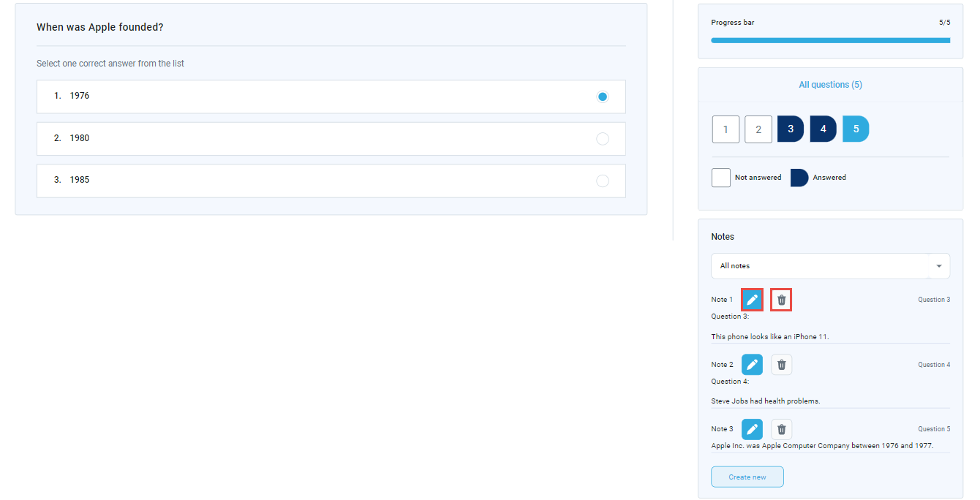Click the Question 3 link on Note 1

click(934, 300)
